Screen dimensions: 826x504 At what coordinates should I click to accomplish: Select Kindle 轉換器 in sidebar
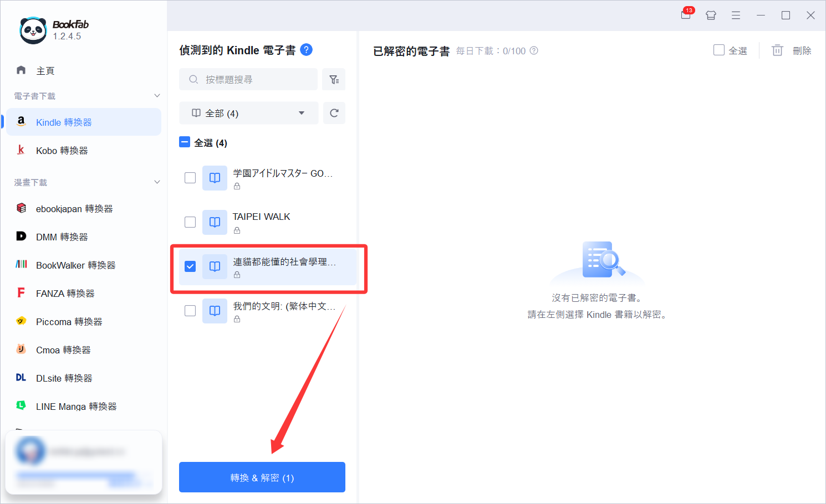click(84, 122)
